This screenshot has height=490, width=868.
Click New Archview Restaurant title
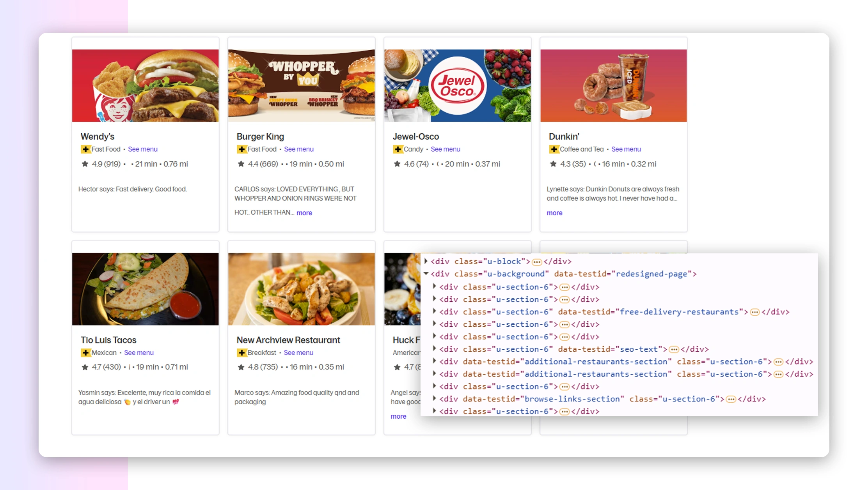[288, 340]
